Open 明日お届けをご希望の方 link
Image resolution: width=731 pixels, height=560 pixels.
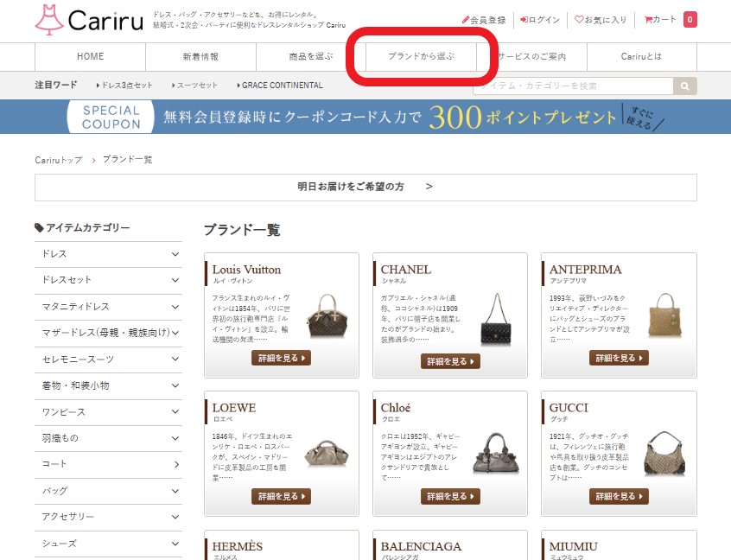[x=365, y=188]
